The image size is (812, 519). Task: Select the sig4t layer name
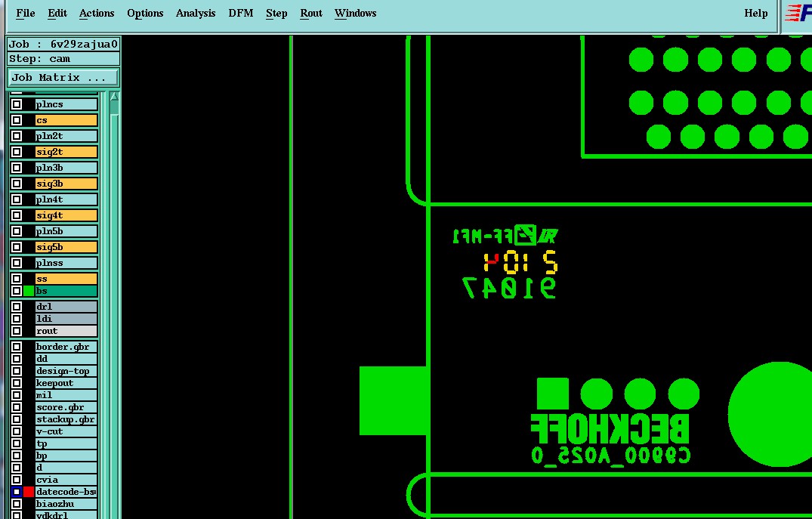click(66, 215)
